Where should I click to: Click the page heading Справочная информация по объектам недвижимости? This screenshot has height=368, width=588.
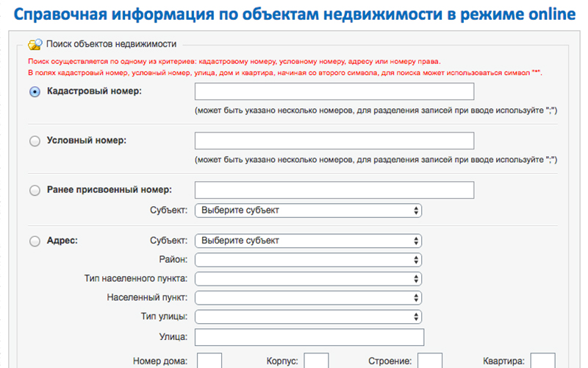click(x=295, y=14)
